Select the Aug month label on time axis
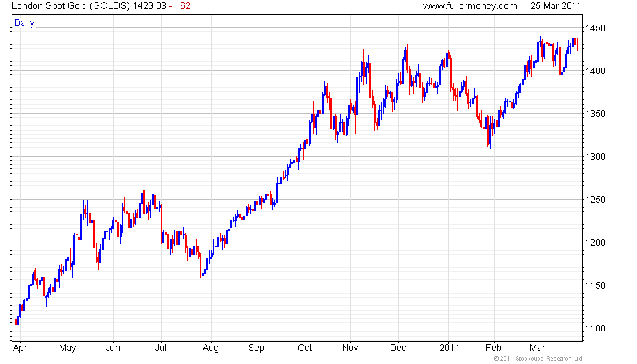The height and width of the screenshot is (364, 637). coord(211,348)
